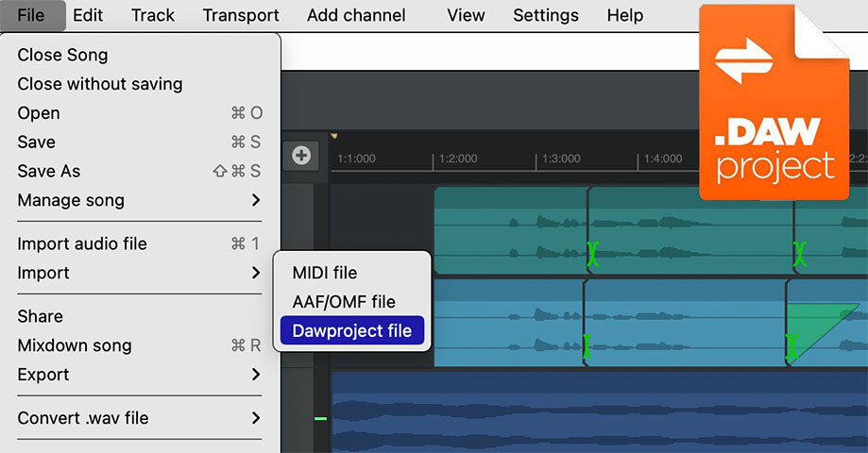Image resolution: width=868 pixels, height=453 pixels.
Task: Select Dawproject file in Import submenu
Action: click(x=352, y=331)
